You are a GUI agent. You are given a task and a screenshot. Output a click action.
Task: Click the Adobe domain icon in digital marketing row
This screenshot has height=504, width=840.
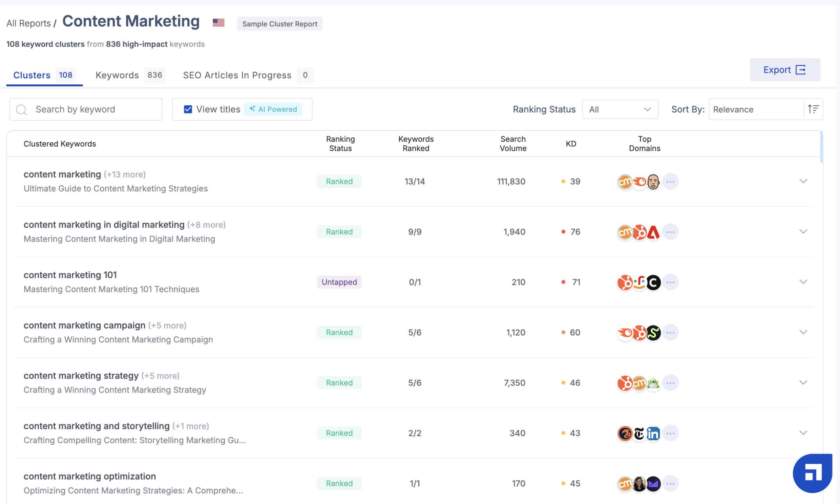point(653,232)
